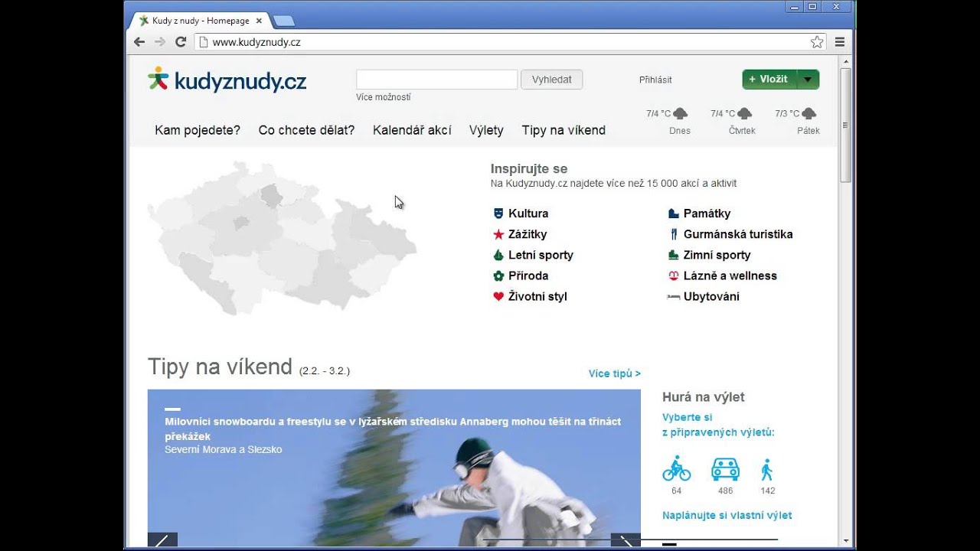
Task: Click the browser forward arrow
Action: 160,42
